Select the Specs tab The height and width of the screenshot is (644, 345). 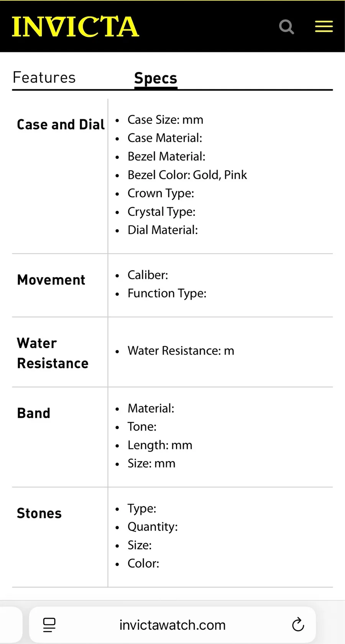(x=156, y=78)
